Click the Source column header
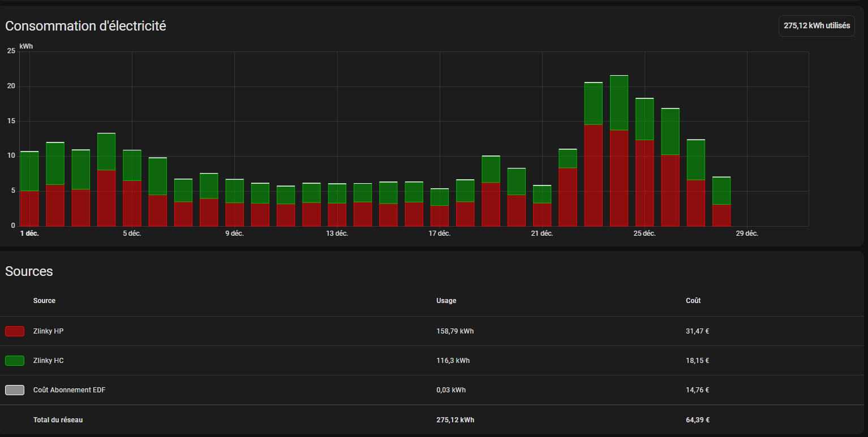 click(x=44, y=301)
